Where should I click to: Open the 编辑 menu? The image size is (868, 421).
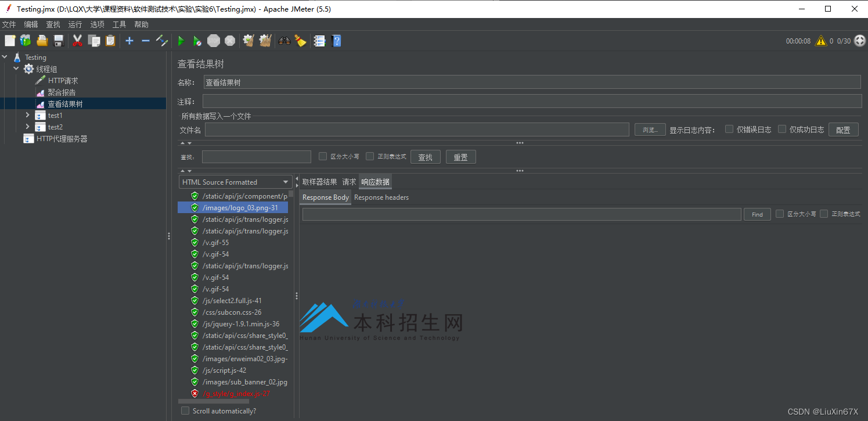point(31,24)
